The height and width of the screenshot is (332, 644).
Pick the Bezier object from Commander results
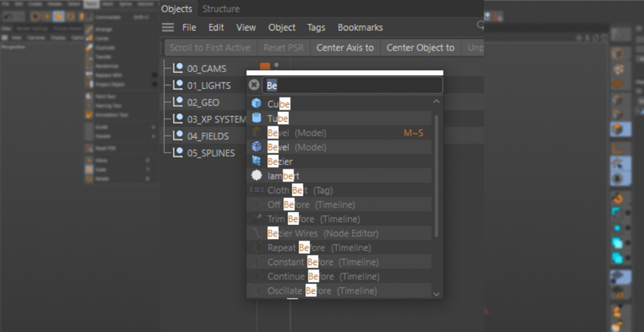point(339,162)
